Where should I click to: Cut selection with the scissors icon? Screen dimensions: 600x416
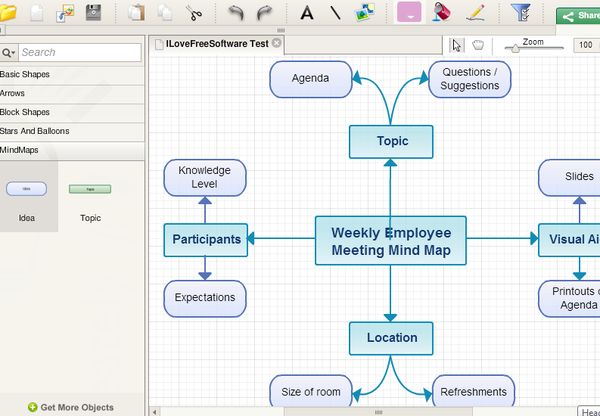pyautogui.click(x=194, y=13)
